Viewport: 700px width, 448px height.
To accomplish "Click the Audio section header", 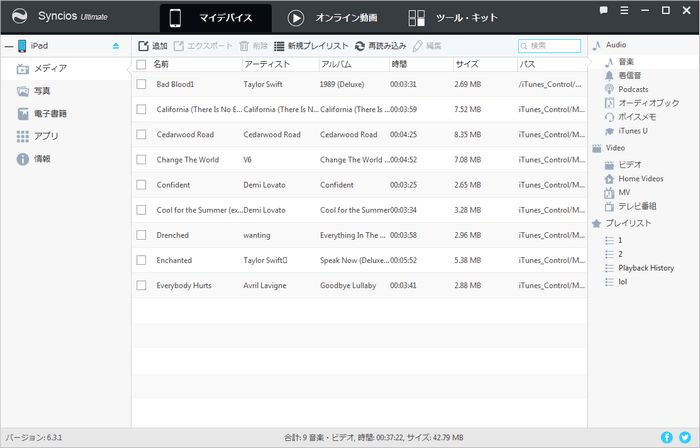I will (609, 45).
